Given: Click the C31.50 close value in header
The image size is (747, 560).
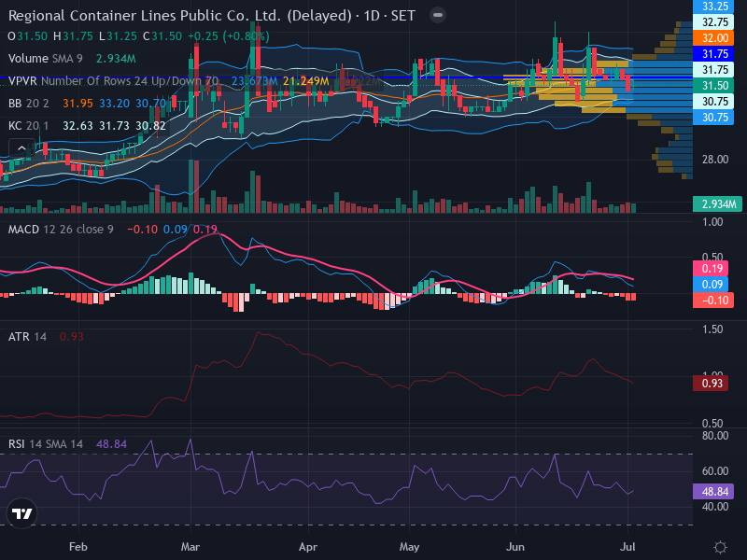Looking at the screenshot, I should 162,36.
